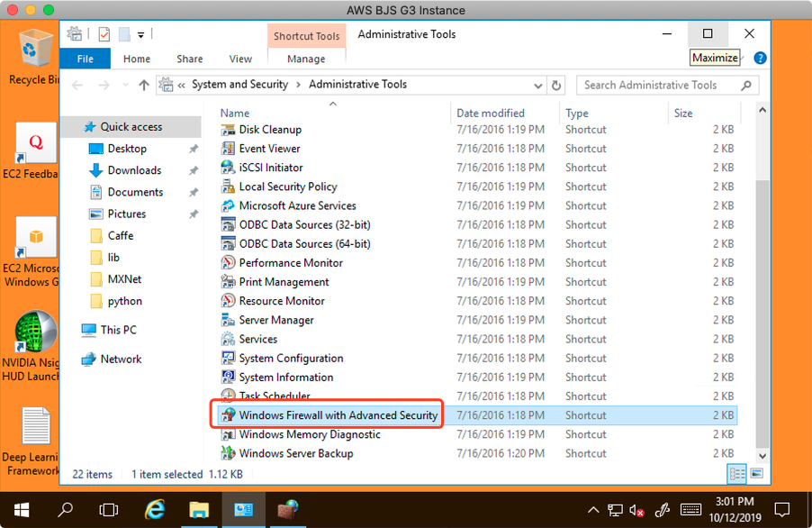This screenshot has height=528, width=812.
Task: Click the Event Viewer icon
Action: coord(229,149)
